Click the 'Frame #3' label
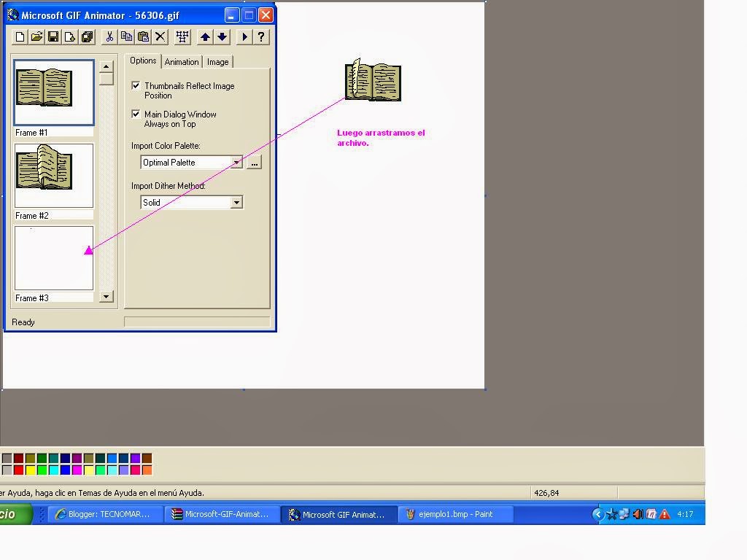The height and width of the screenshot is (560, 747). [32, 298]
